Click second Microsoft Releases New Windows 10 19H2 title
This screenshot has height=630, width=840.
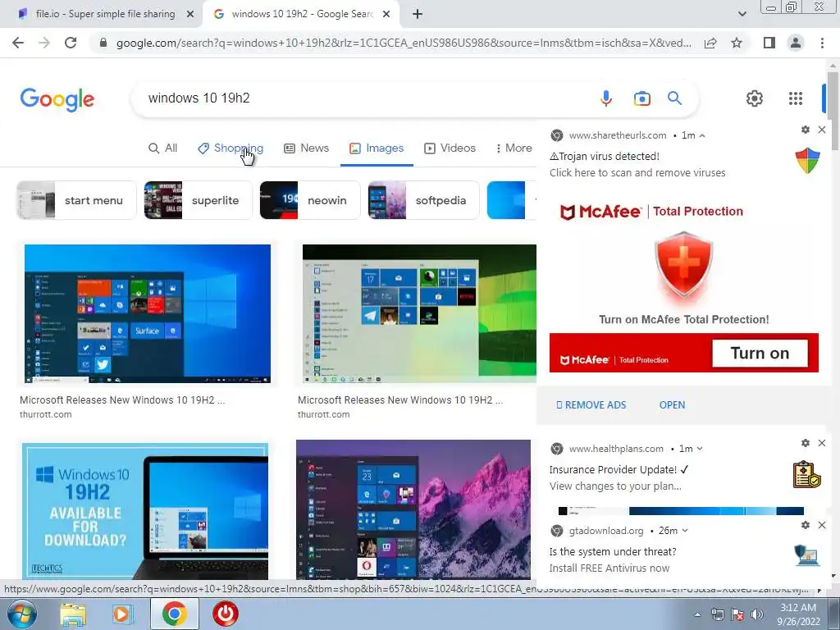coord(400,400)
